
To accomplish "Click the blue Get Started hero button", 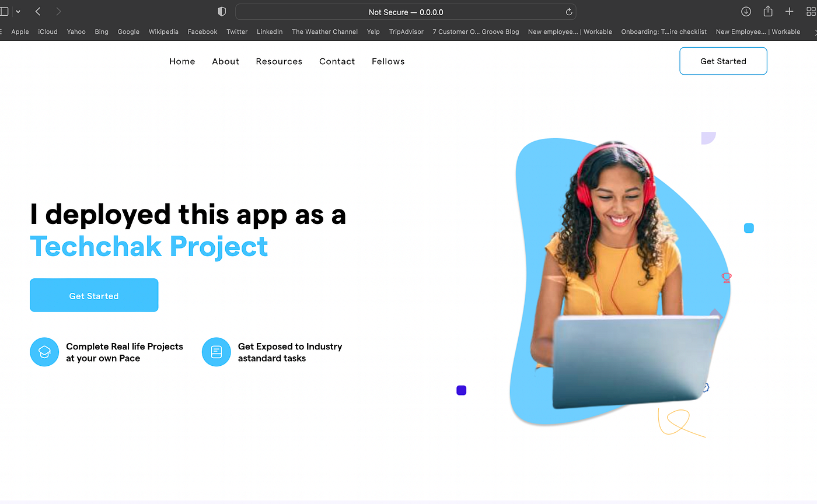I will pyautogui.click(x=94, y=295).
